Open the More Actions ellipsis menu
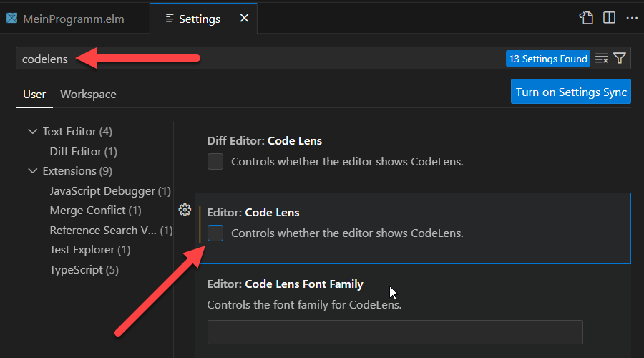This screenshot has height=358, width=644. pos(632,18)
